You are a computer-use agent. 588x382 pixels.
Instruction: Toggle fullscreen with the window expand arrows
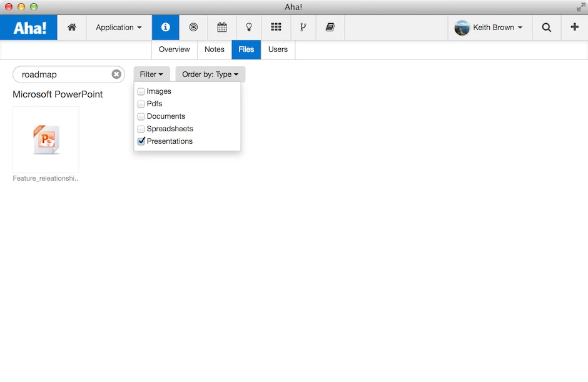(x=580, y=7)
